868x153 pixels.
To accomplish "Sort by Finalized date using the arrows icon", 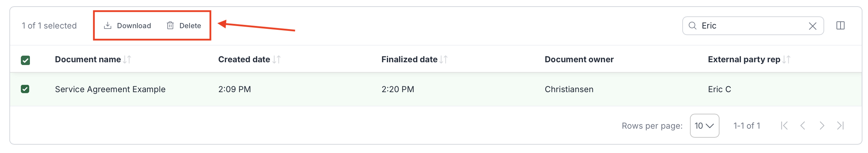I will 443,59.
